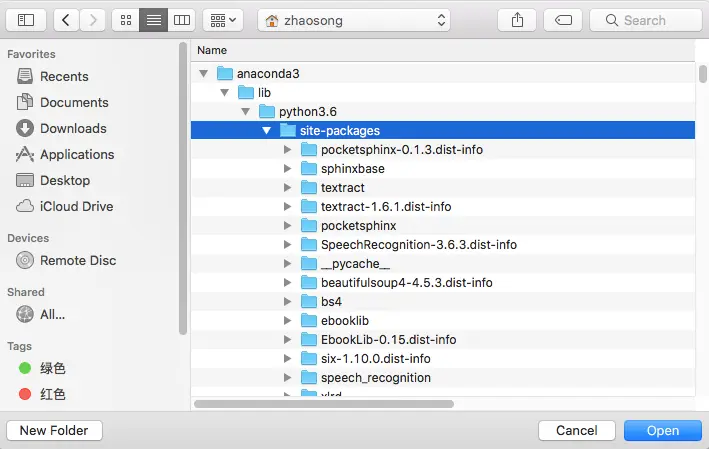
Task: Select the anaconda3 folder icon
Action: (x=225, y=73)
